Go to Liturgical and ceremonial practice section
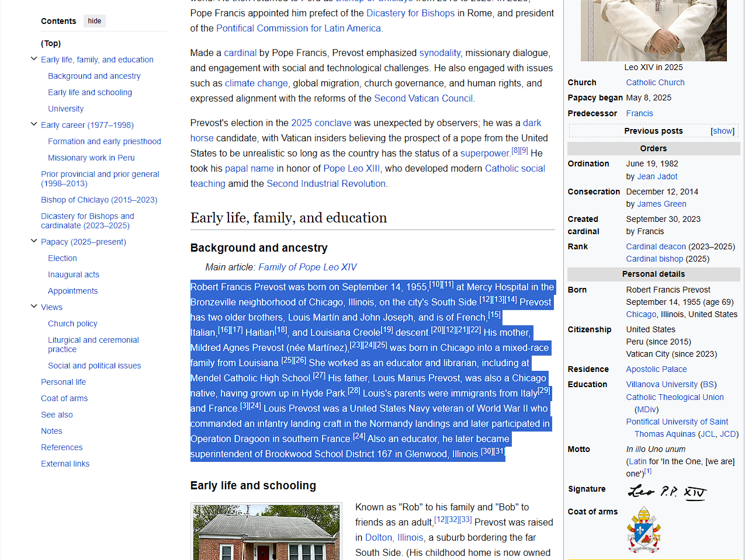745x560 pixels. point(93,345)
